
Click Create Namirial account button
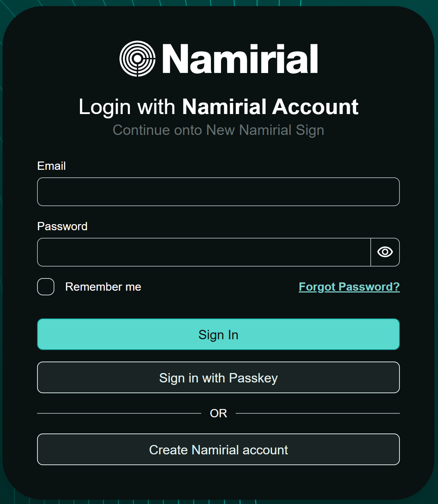tap(218, 449)
